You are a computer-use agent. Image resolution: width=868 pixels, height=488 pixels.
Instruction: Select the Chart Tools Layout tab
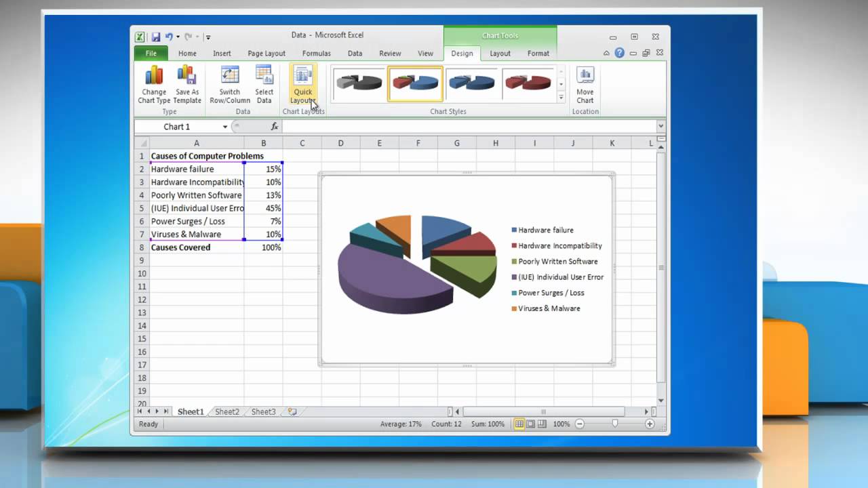(x=500, y=54)
